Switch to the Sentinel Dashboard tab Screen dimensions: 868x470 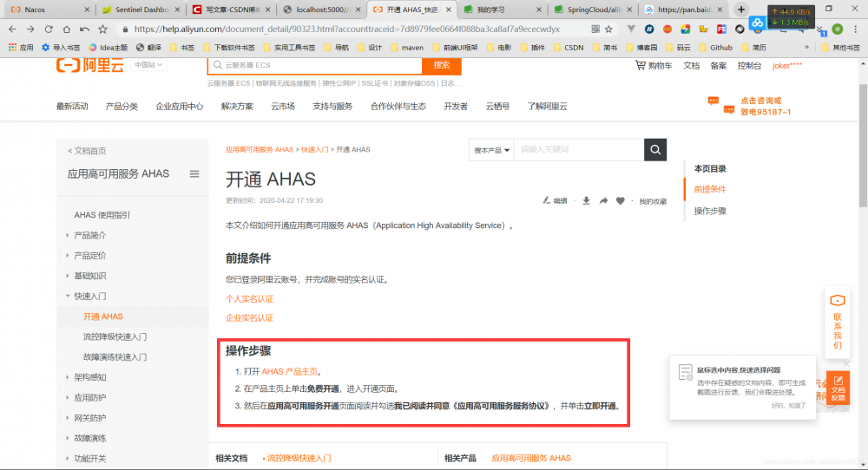coord(140,10)
